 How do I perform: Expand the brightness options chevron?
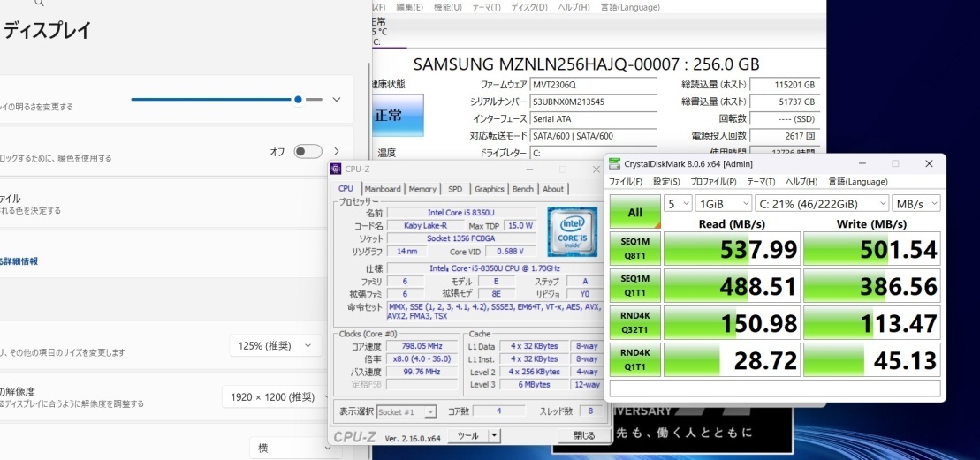point(336,100)
